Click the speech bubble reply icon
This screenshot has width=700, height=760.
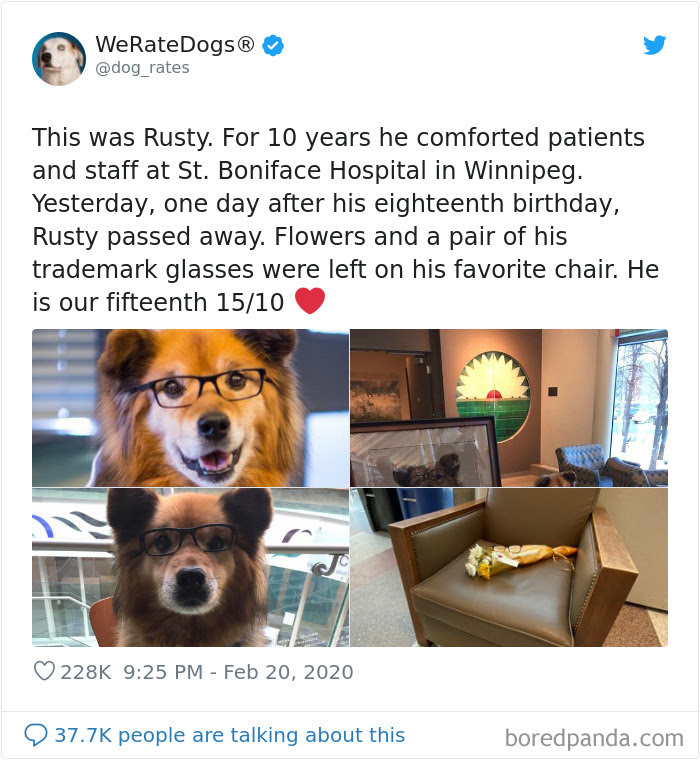36,735
